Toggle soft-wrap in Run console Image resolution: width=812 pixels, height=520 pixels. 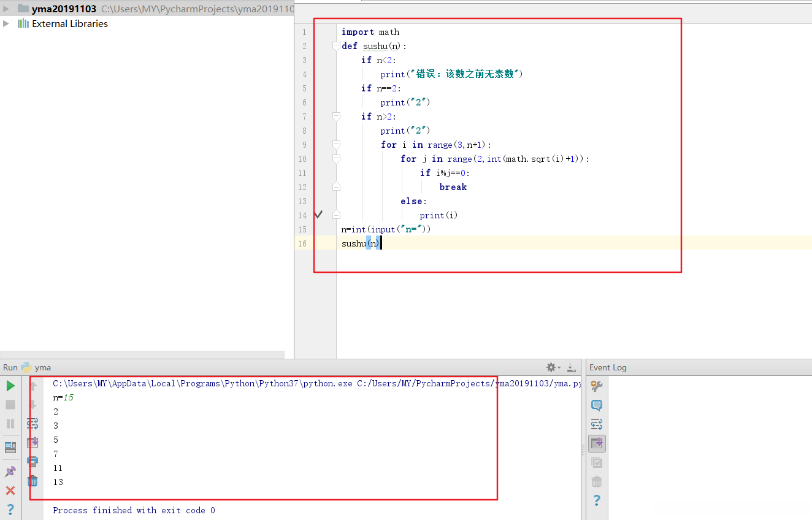[33, 423]
